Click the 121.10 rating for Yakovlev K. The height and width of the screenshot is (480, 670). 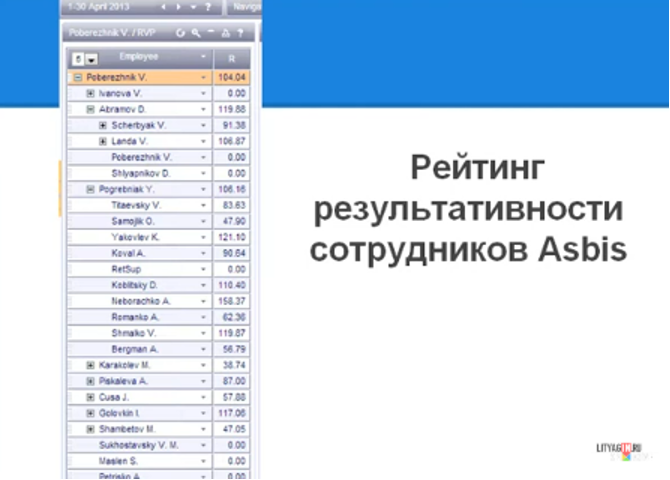pos(232,237)
